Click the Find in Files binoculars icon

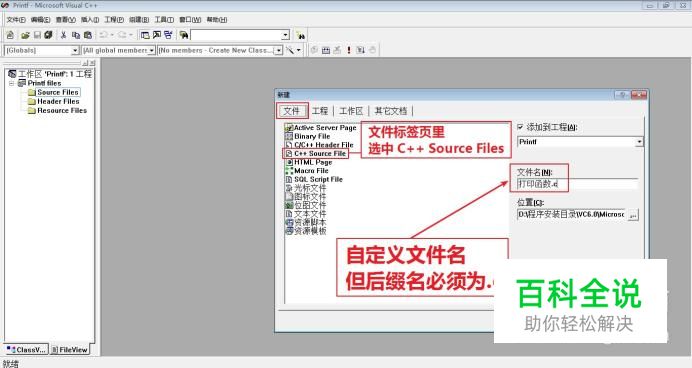tap(184, 35)
